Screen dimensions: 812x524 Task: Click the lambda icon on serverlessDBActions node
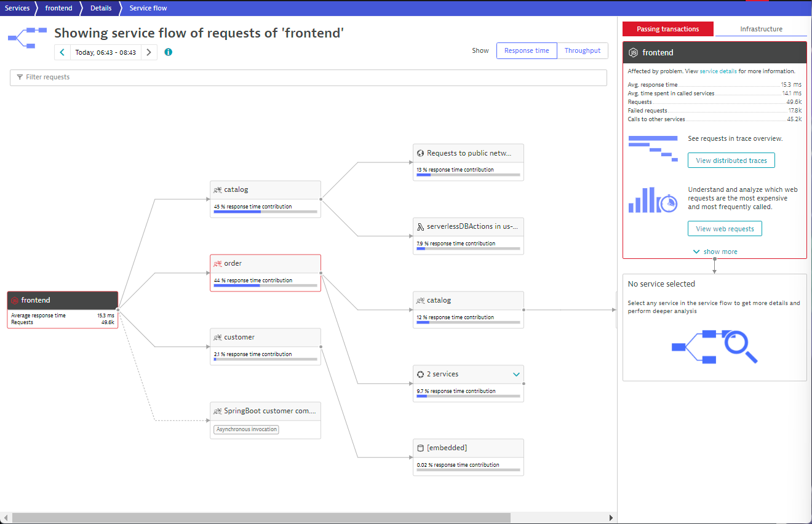[420, 227]
